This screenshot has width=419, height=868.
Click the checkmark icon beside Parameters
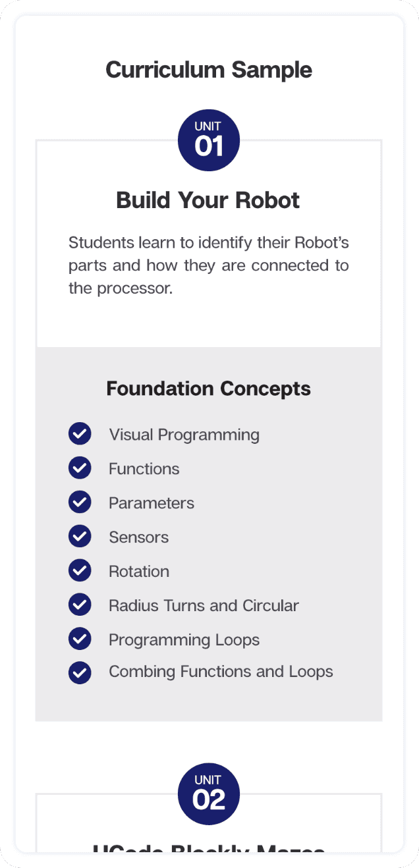[80, 502]
